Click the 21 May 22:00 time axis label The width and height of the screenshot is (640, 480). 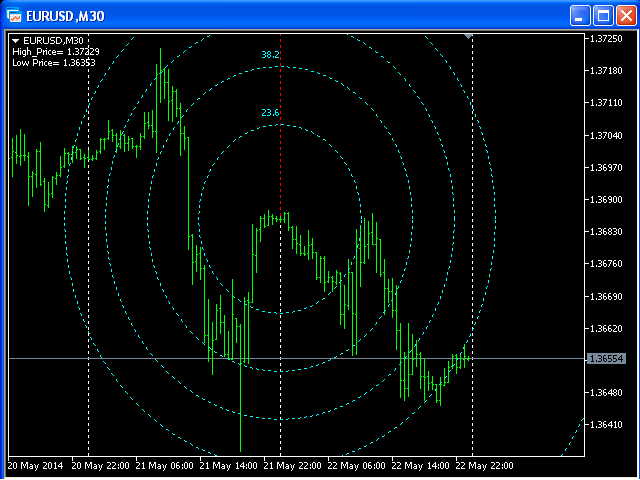tap(293, 466)
